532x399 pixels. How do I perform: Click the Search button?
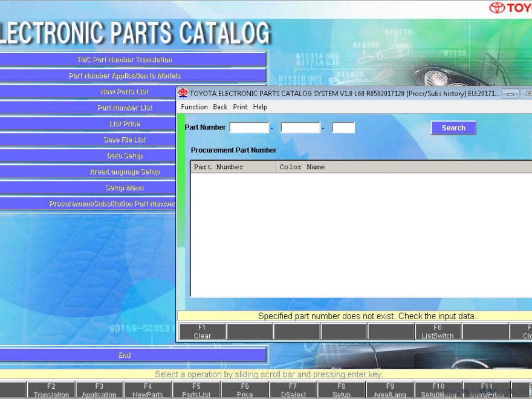[x=453, y=128]
